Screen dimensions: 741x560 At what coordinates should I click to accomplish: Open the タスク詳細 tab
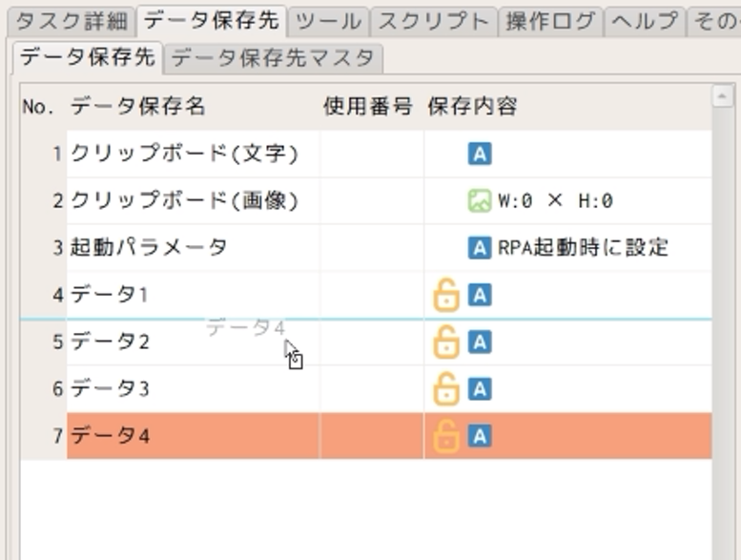71,21
